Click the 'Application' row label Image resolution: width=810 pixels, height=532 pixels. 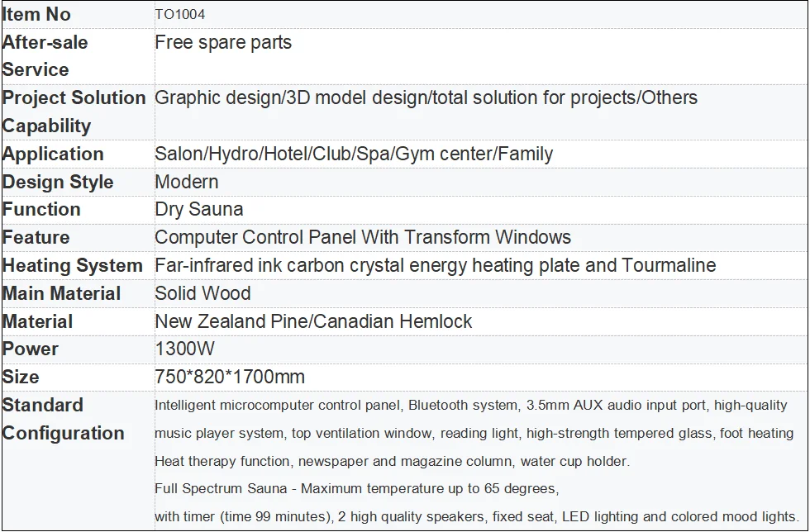(53, 154)
